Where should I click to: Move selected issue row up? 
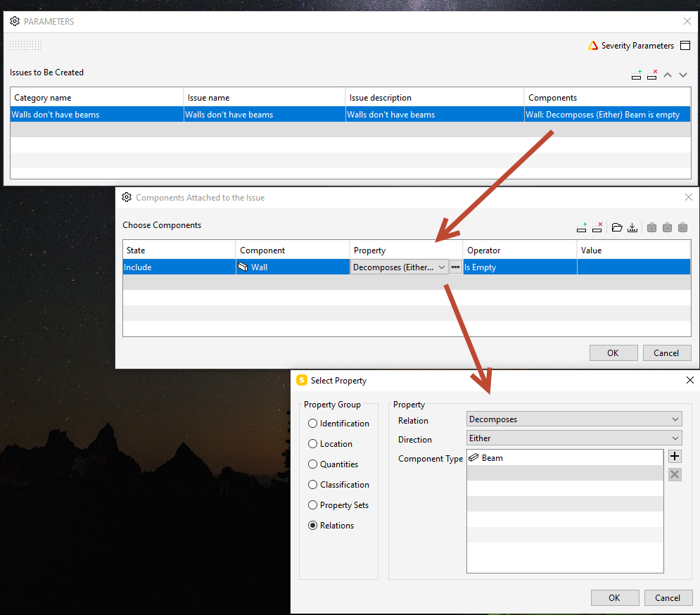[668, 75]
